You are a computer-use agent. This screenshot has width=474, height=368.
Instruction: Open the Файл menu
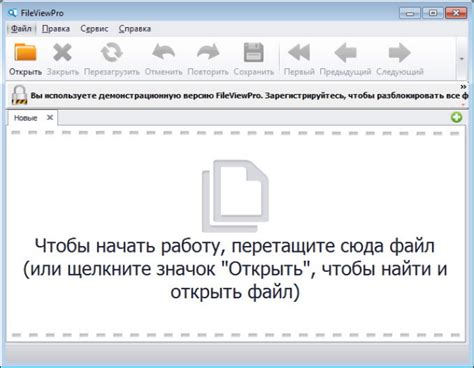tap(21, 29)
